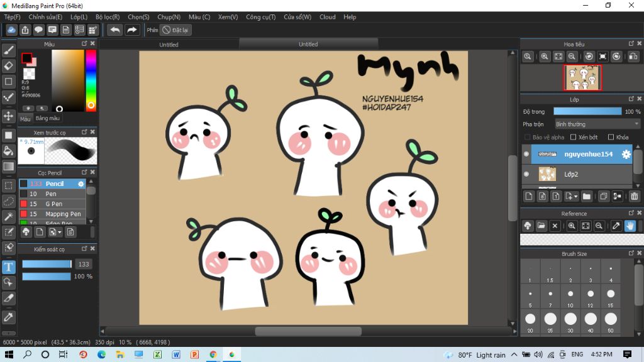This screenshot has height=362, width=644.
Task: Select the G Pen brush
Action: point(52,204)
